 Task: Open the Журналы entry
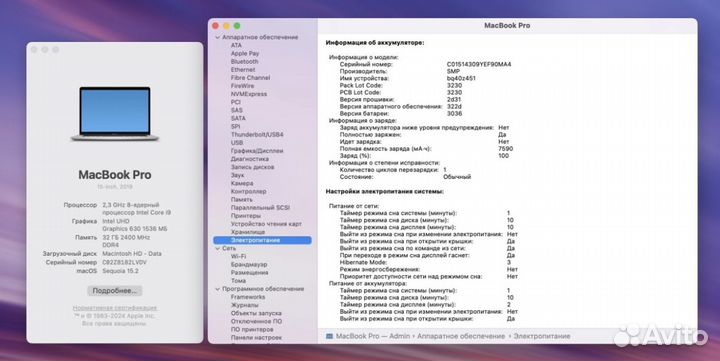click(x=244, y=305)
